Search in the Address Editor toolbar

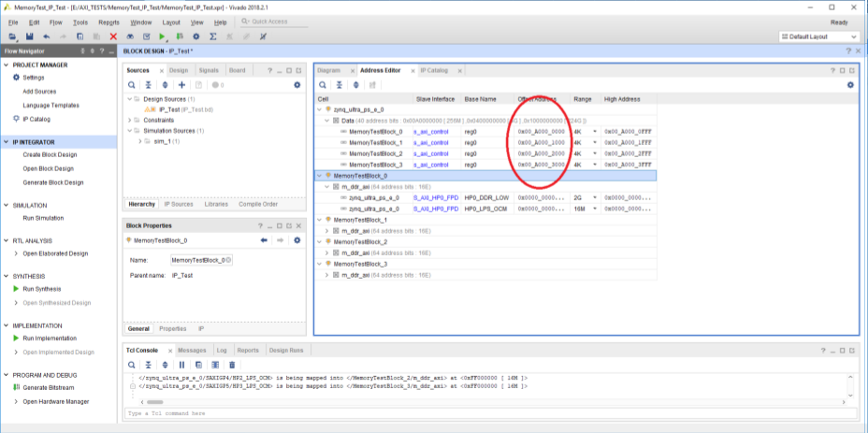(322, 85)
